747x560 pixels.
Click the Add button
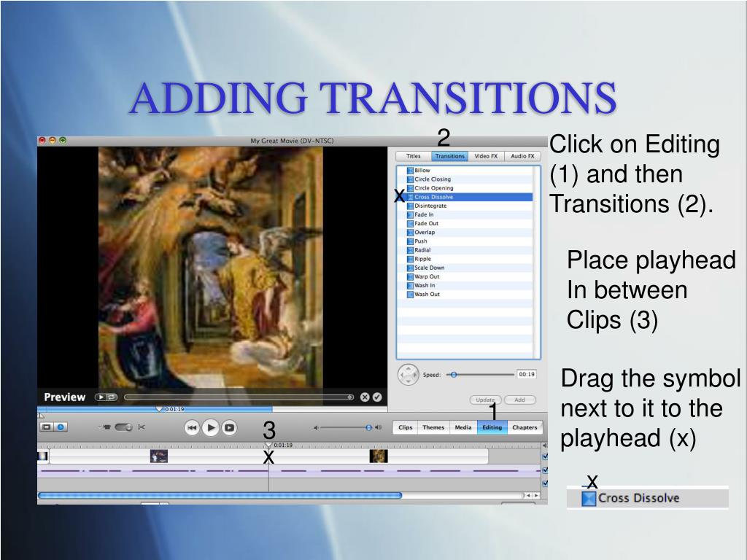(x=519, y=400)
